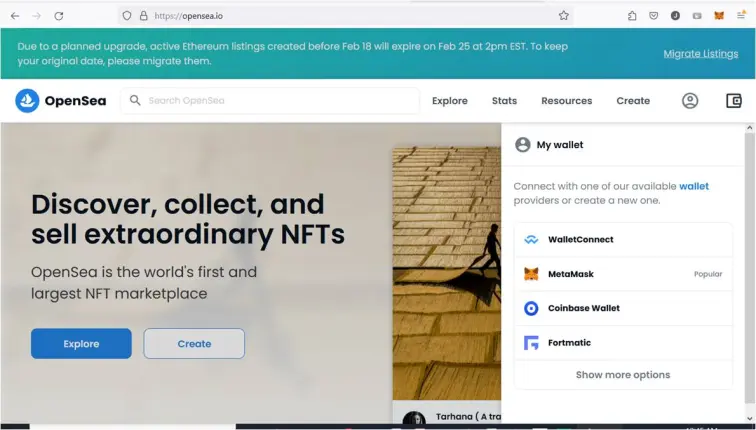756x430 pixels.
Task: Click Migrate Listings link in banner
Action: tap(701, 54)
